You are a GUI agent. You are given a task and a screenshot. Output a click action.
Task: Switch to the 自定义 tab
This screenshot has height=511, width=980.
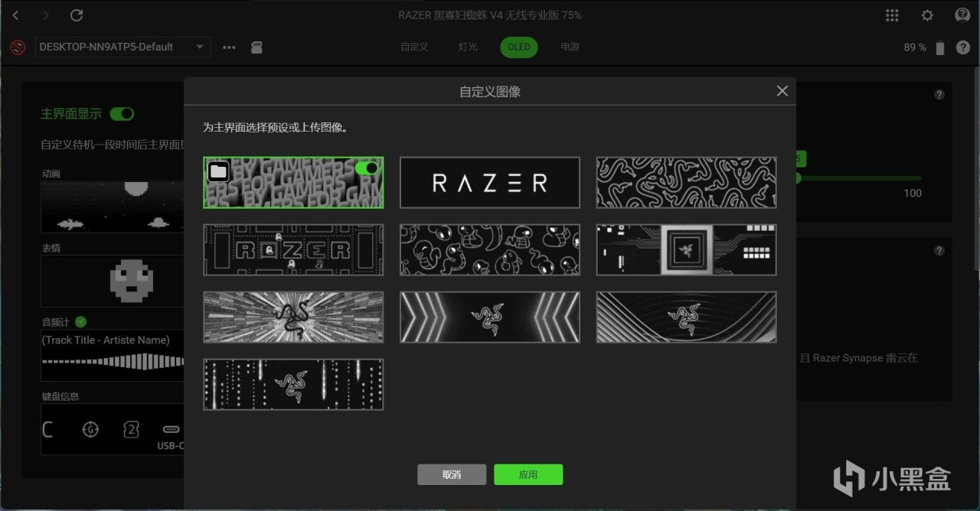click(x=414, y=47)
